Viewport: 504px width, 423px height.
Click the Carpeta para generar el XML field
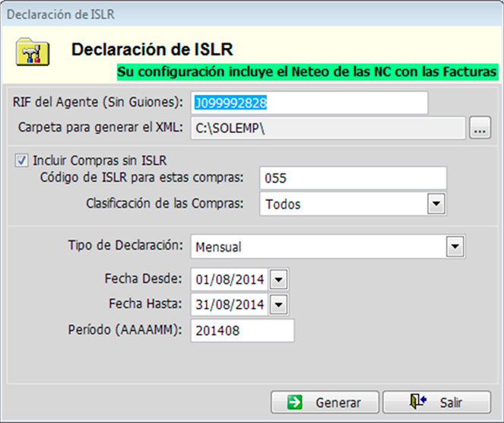click(x=327, y=129)
